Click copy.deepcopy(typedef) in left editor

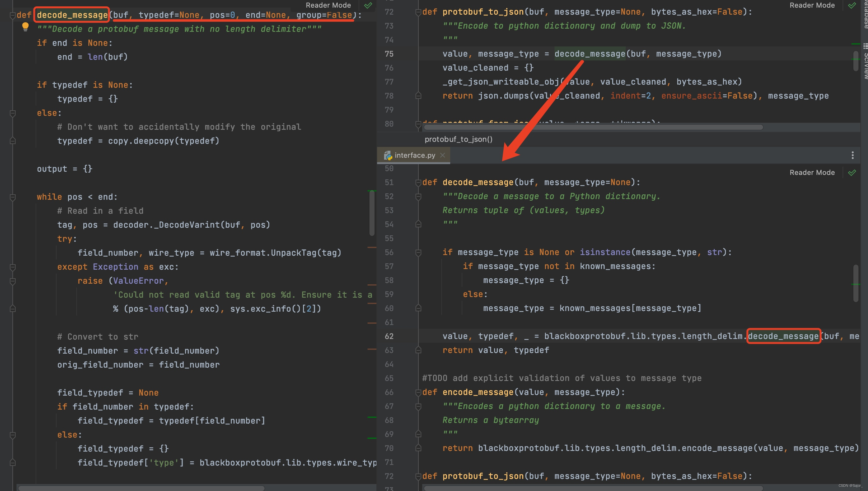[163, 141]
